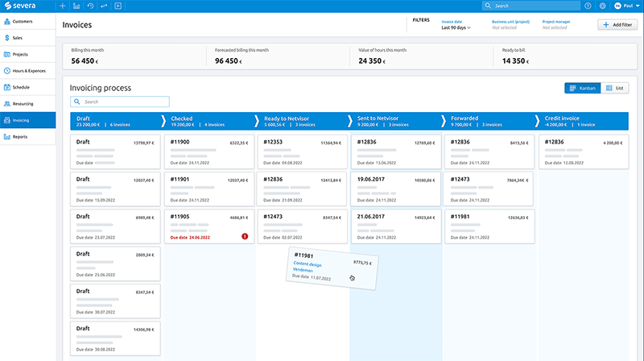Switch to List view
The image size is (644, 361).
tap(615, 88)
